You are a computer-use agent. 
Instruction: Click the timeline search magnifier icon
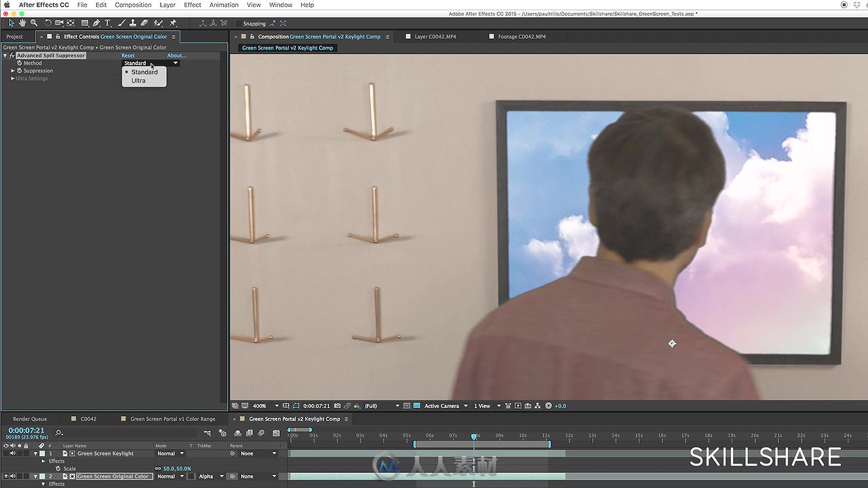click(x=59, y=433)
